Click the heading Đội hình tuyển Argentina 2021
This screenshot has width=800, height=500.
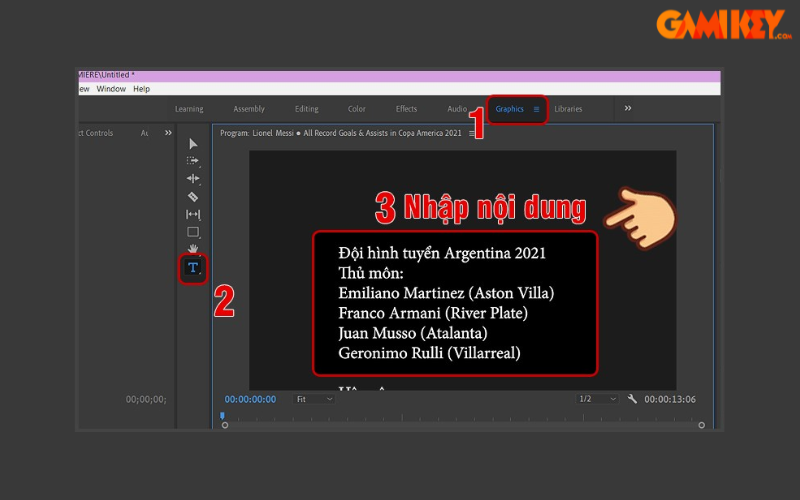pyautogui.click(x=442, y=253)
